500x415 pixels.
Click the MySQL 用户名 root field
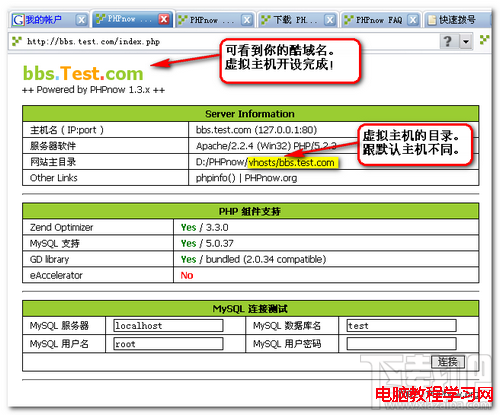click(x=168, y=344)
